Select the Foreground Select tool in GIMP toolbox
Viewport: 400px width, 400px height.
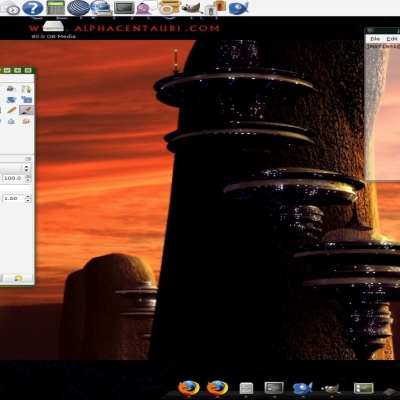click(x=11, y=89)
